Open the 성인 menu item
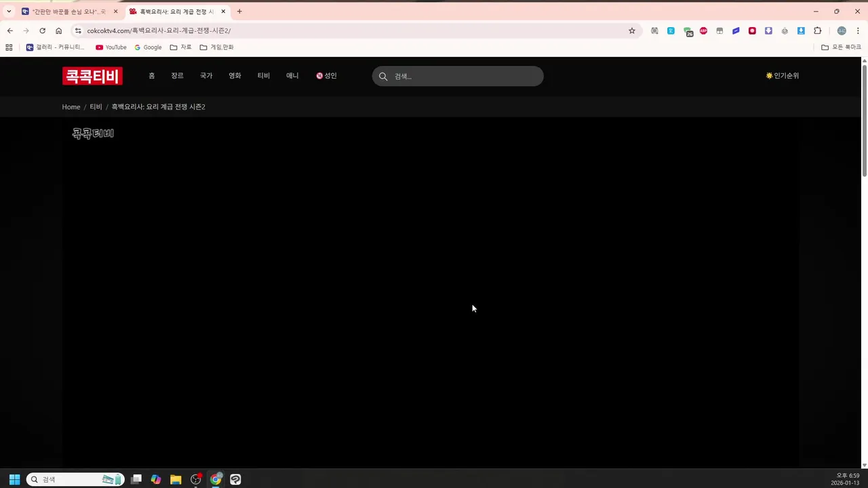Image resolution: width=868 pixels, height=488 pixels. pyautogui.click(x=326, y=76)
